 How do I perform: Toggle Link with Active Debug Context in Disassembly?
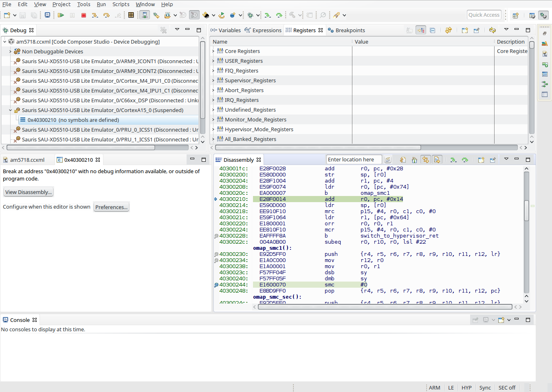[x=426, y=160]
